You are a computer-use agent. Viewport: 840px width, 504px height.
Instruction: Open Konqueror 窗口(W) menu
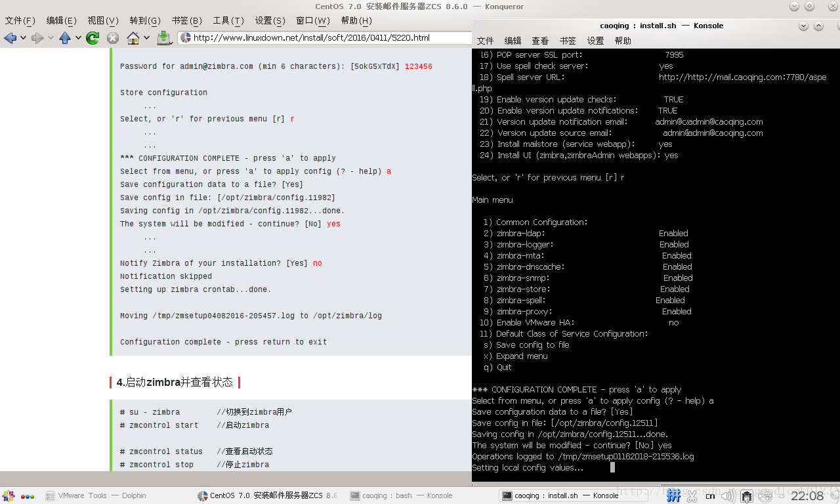click(313, 21)
